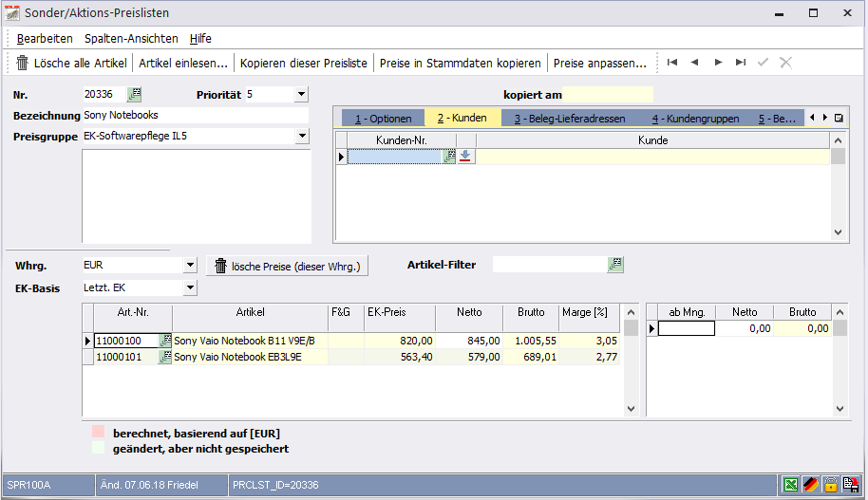The height and width of the screenshot is (500, 868).
Task: Open the Spalten-Ansichten menu
Action: coord(131,38)
